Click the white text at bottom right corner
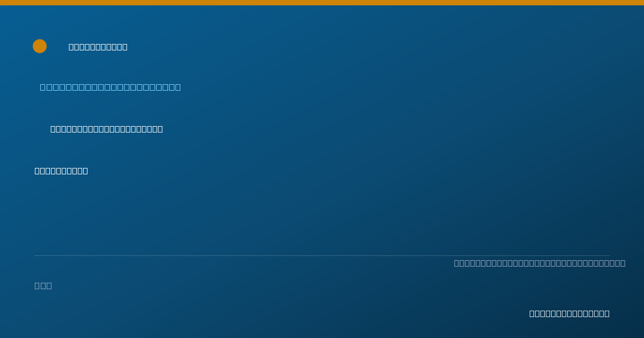 coord(569,313)
